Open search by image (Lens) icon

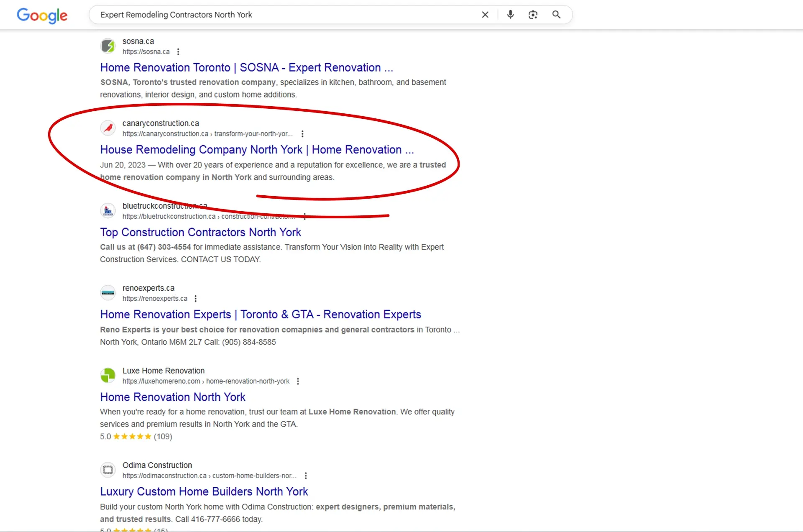click(533, 15)
